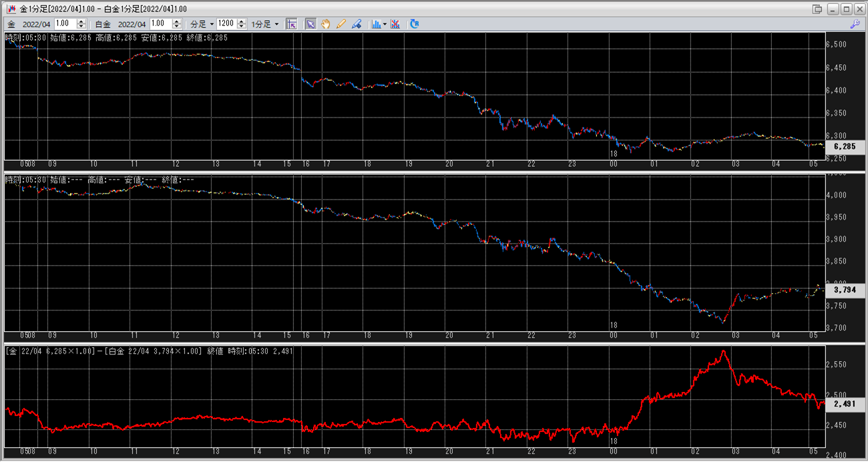This screenshot has width=868, height=462.
Task: Toggle the crosshair cursor display button
Action: [291, 24]
